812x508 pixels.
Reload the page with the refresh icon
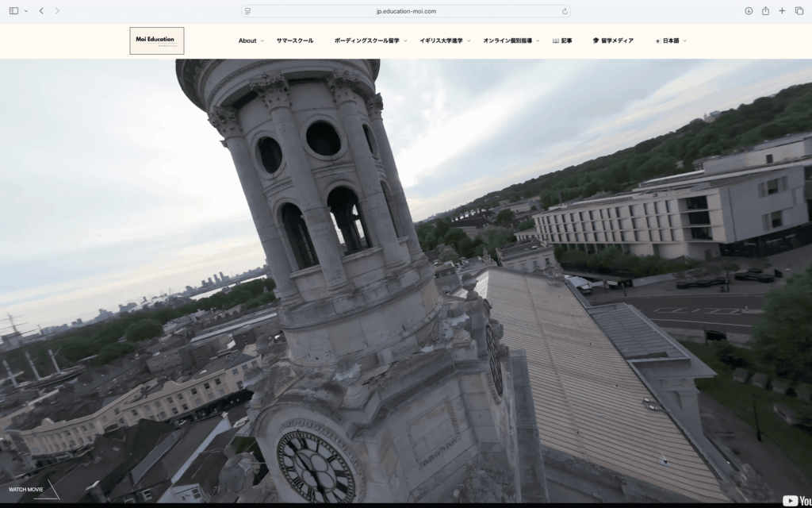(565, 11)
